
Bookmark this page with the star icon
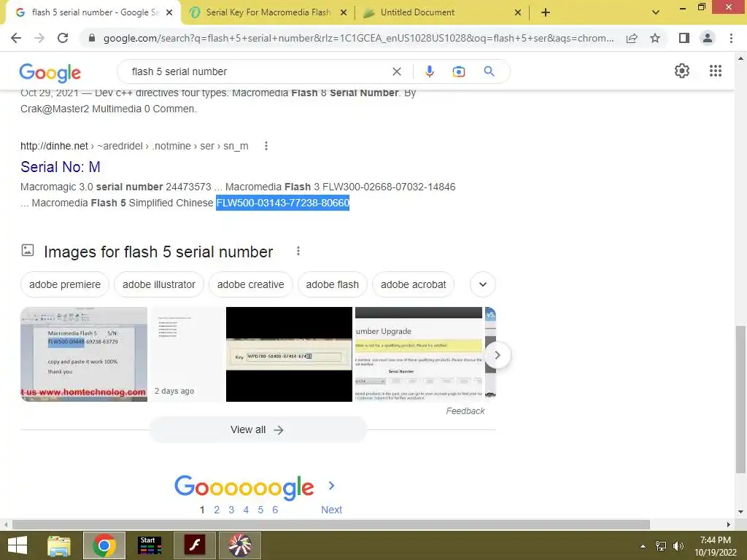point(655,38)
